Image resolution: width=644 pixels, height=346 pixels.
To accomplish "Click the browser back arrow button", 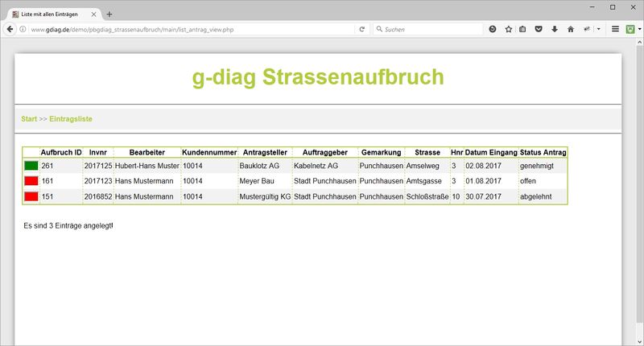I will 9,29.
